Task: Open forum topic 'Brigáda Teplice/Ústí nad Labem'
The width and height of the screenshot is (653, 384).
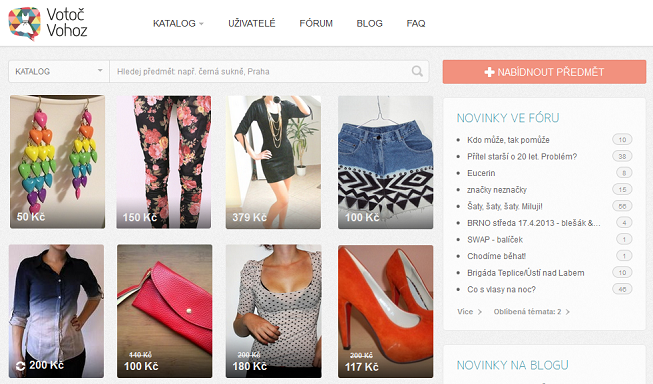Action: pyautogui.click(x=526, y=273)
